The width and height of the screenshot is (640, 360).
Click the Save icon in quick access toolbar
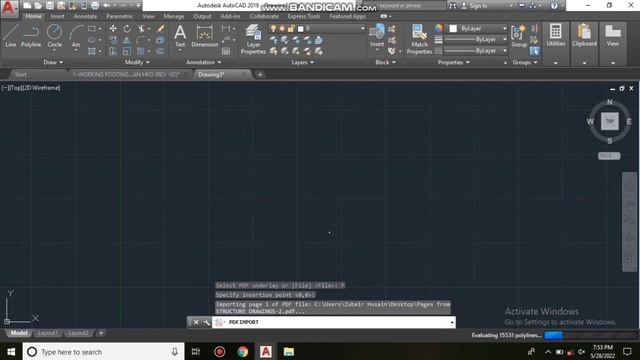pos(49,6)
